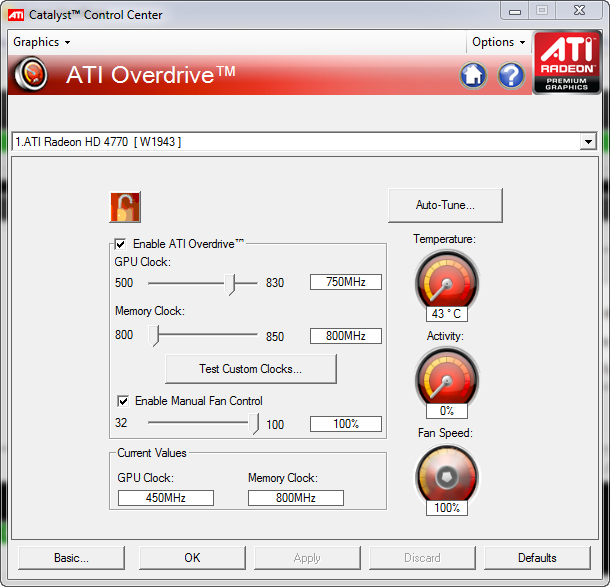Screen dimensions: 610x587
Task: Open the Graphics menu
Action: (x=42, y=42)
